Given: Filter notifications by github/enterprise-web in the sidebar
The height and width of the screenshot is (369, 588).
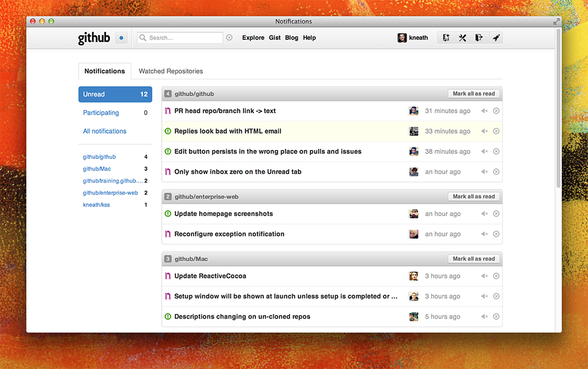Looking at the screenshot, I should click(110, 193).
